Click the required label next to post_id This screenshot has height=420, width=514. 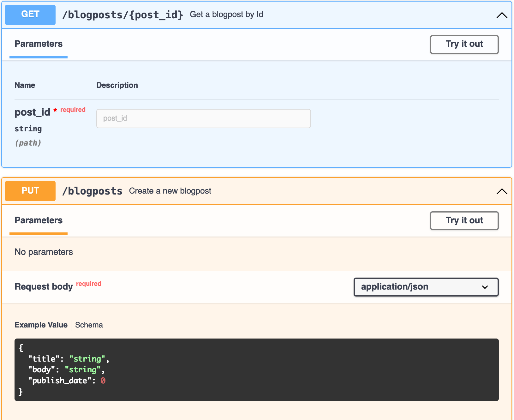tap(73, 110)
